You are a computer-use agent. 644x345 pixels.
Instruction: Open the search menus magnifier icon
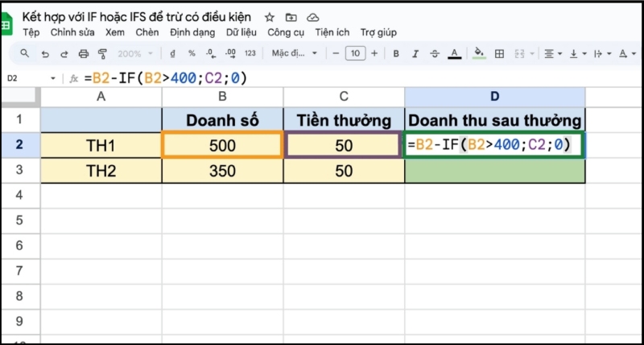coord(25,53)
